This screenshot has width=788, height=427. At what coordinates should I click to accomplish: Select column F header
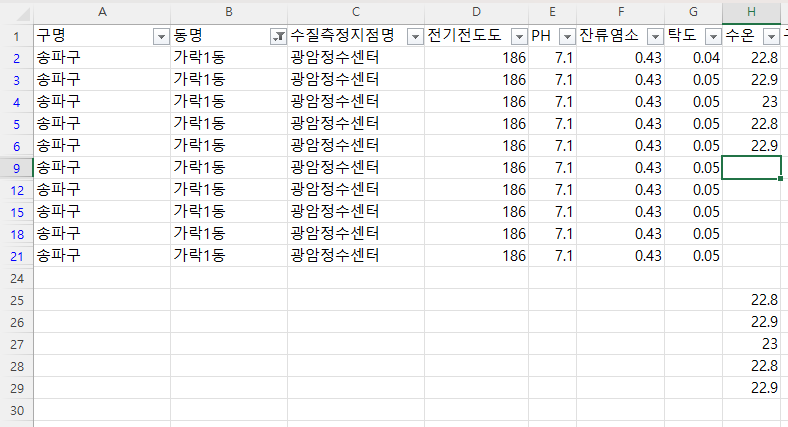[621, 13]
